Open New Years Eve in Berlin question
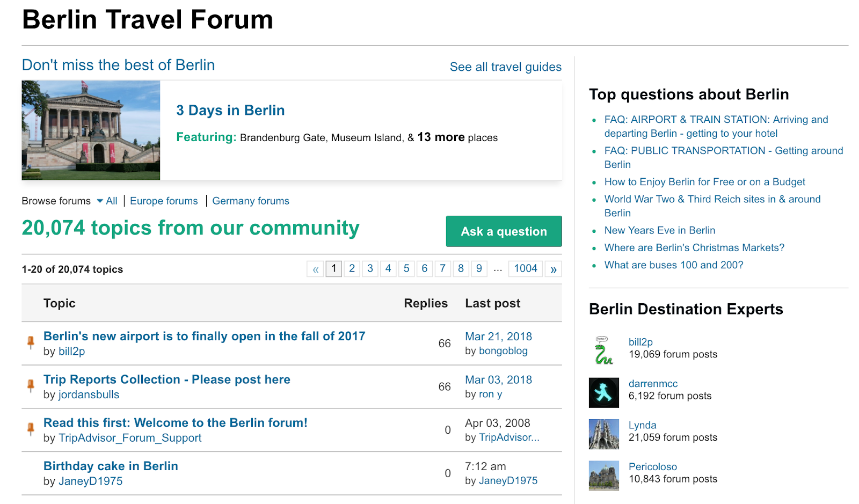 coord(660,230)
